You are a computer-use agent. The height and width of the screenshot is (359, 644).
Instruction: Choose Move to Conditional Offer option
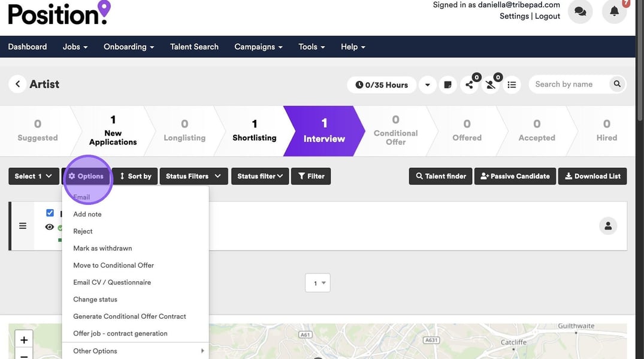pyautogui.click(x=113, y=266)
